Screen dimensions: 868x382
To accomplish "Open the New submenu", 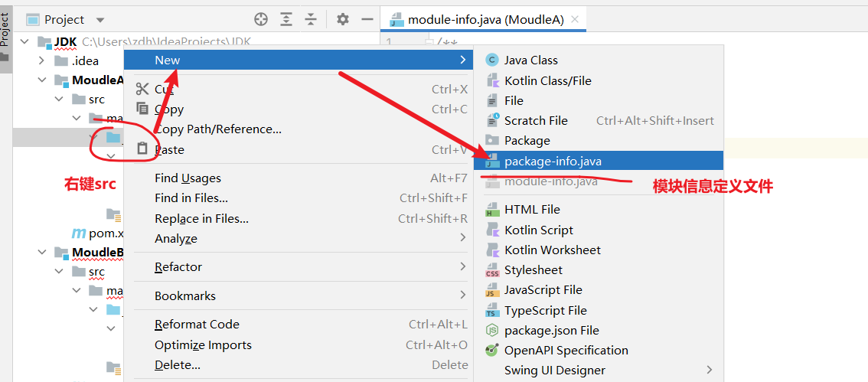I will point(299,60).
